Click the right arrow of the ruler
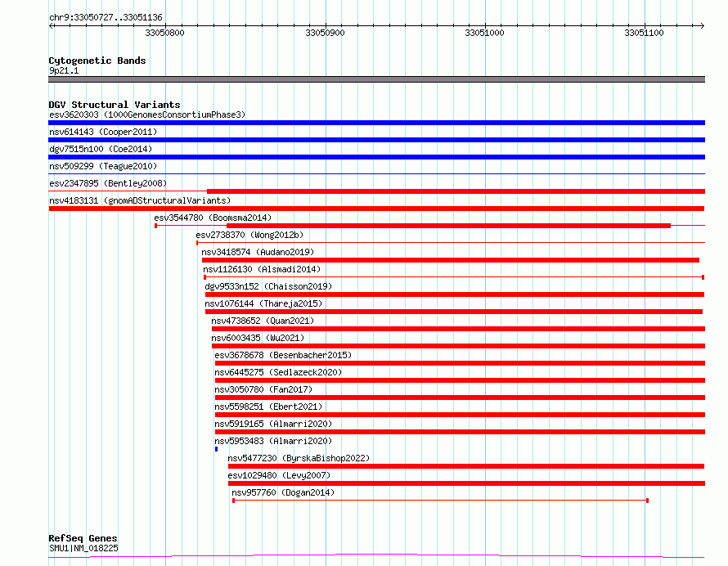Viewport: 728px width, 566px height. (703, 25)
